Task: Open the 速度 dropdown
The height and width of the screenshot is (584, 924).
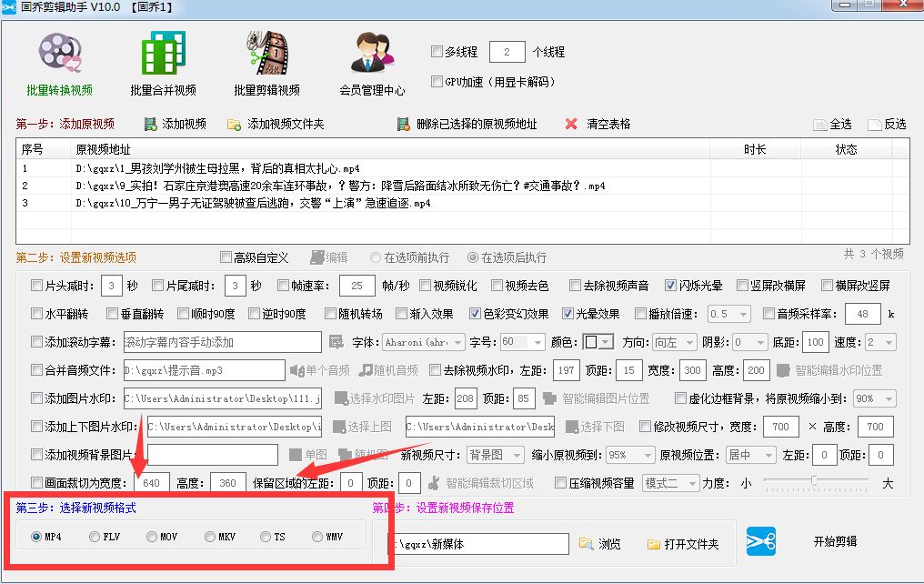Action: click(x=880, y=342)
